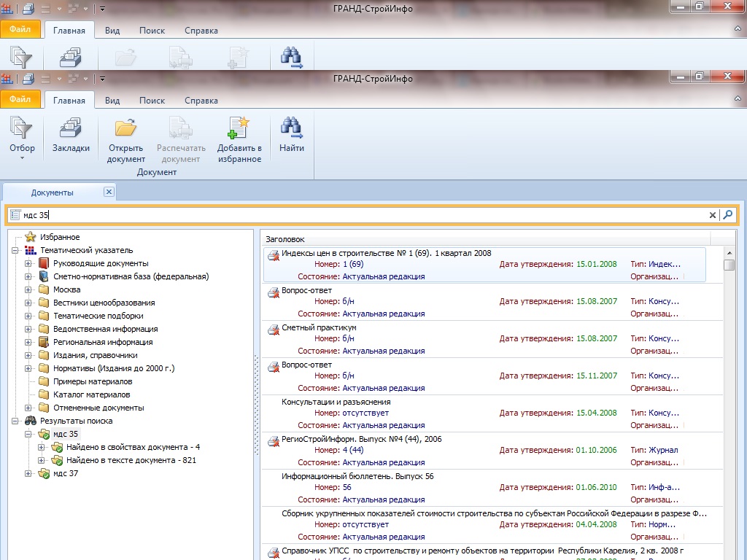Open the Справка ribbon tab
This screenshot has height=560, width=747.
point(201,101)
